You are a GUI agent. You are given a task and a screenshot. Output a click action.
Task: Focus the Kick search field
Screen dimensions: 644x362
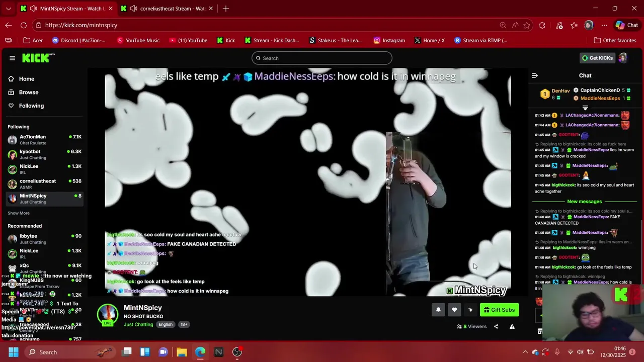coord(321,58)
